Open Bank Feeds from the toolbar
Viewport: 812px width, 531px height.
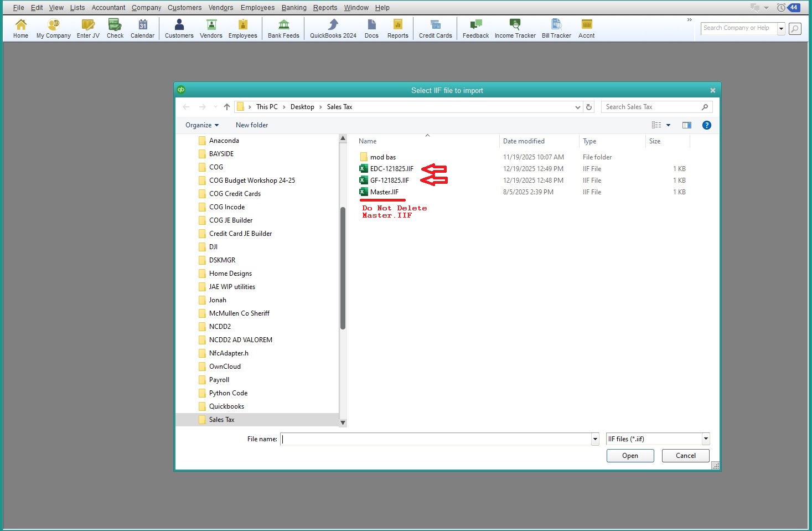[283, 28]
